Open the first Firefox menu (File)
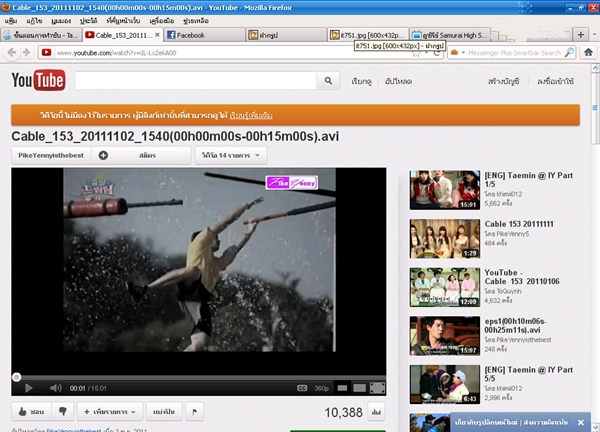600x432 pixels. [11, 21]
